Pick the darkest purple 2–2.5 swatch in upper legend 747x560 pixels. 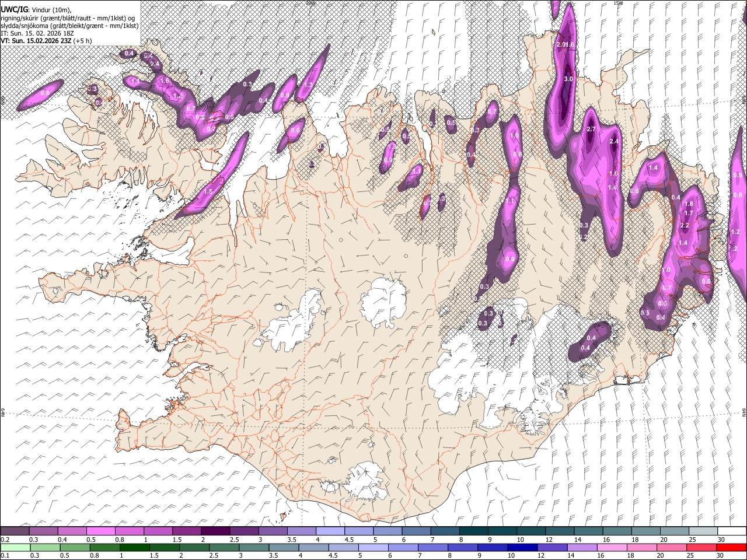216,531
